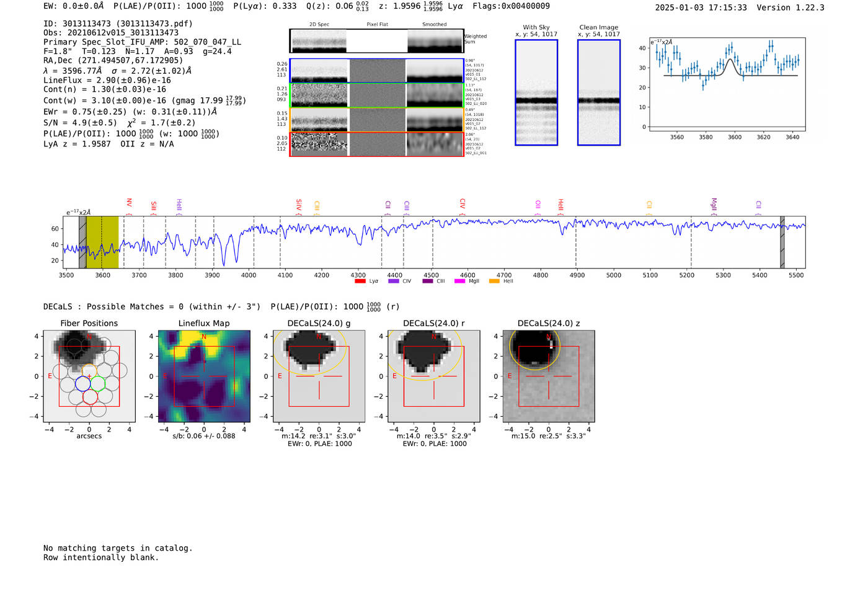Open the Fiber Positions cutout
Image resolution: width=868 pixels, height=591 pixels.
click(89, 376)
